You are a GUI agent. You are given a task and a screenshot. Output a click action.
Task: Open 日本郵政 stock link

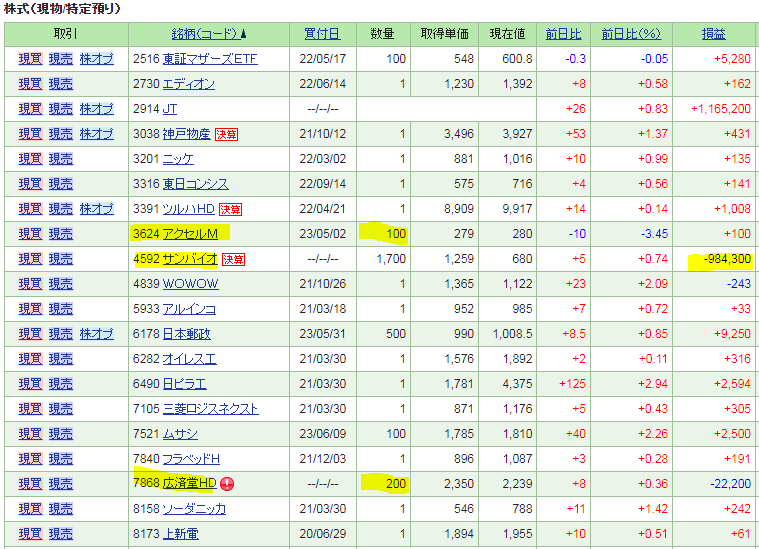[x=186, y=334]
